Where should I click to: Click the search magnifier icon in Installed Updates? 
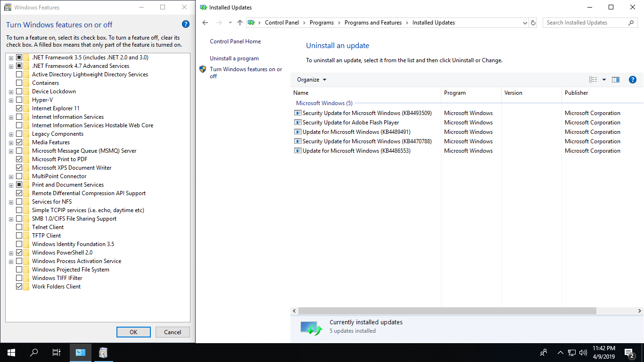tap(631, 23)
